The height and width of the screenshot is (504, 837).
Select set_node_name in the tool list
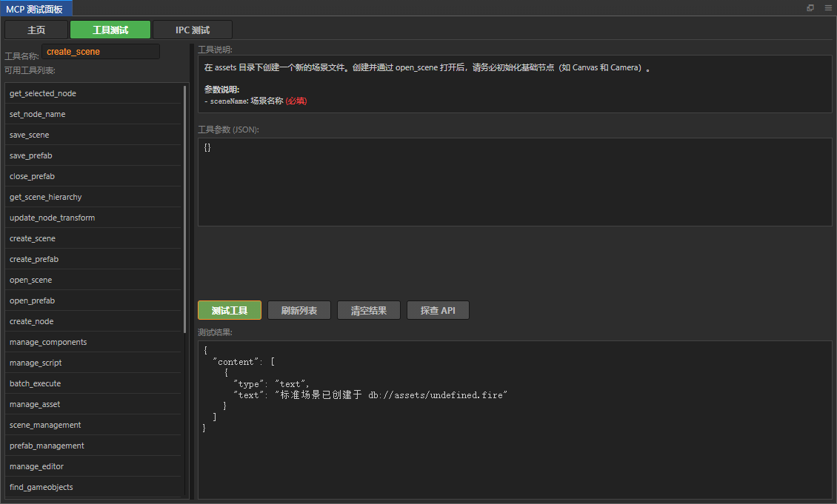click(x=93, y=114)
